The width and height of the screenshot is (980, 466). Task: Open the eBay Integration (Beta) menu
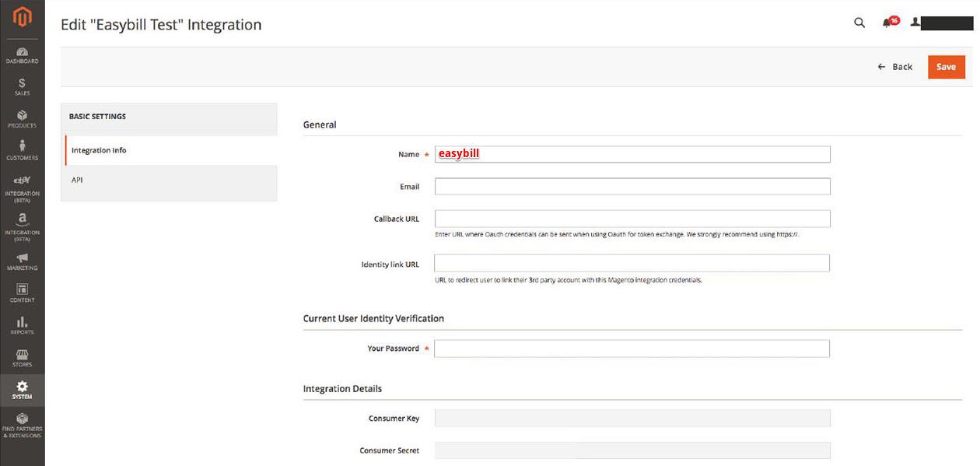[23, 189]
